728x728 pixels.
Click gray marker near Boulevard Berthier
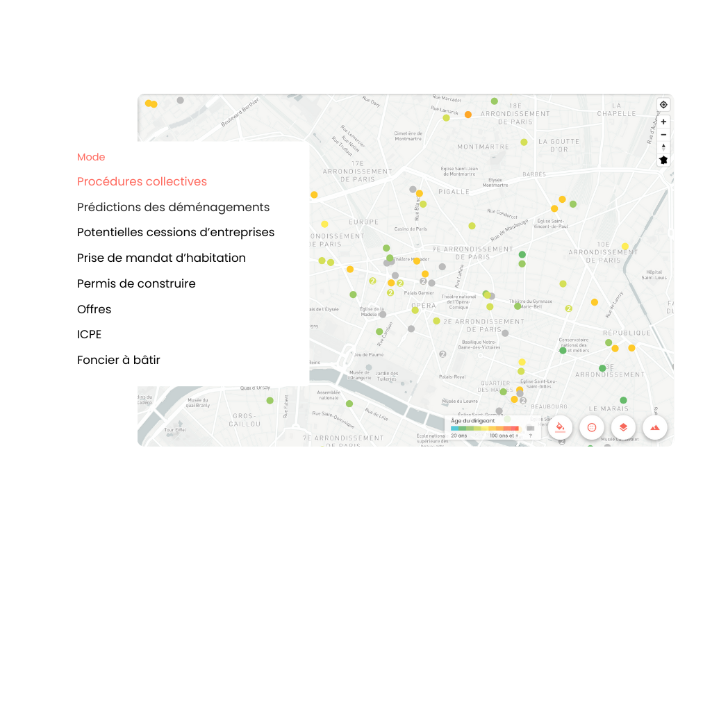[x=180, y=100]
